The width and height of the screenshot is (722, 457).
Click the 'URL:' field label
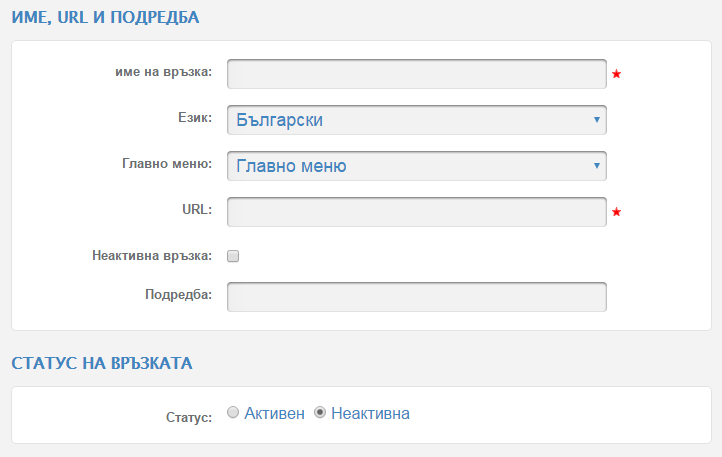point(197,210)
